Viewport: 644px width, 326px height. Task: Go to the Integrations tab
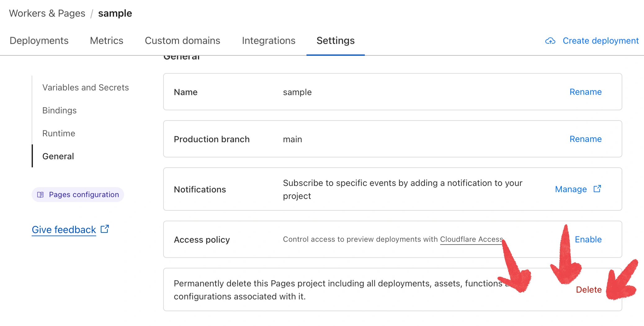268,41
